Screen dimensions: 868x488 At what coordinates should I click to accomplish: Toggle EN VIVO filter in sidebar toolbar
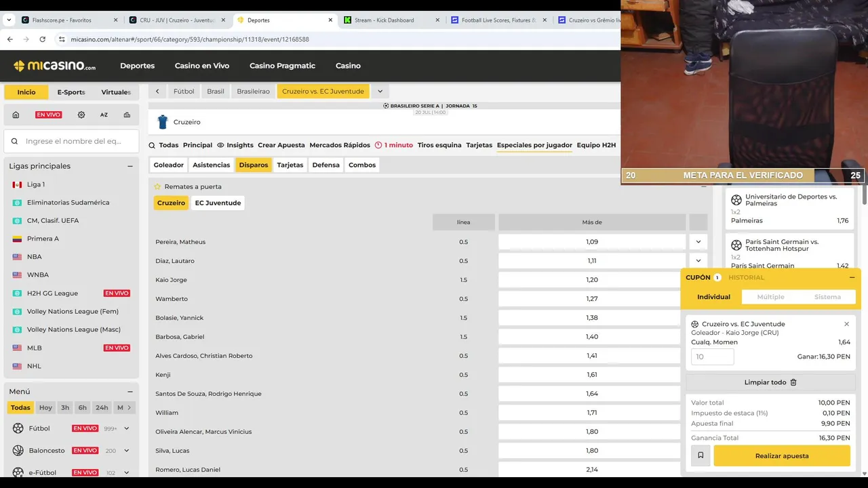48,115
